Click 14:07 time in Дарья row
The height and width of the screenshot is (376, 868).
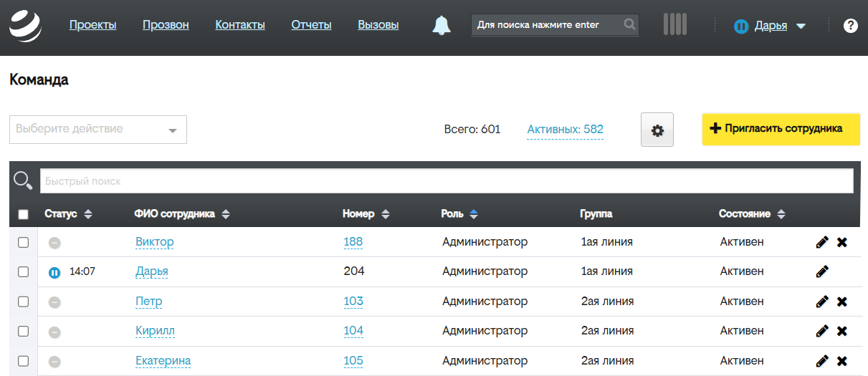pos(82,272)
